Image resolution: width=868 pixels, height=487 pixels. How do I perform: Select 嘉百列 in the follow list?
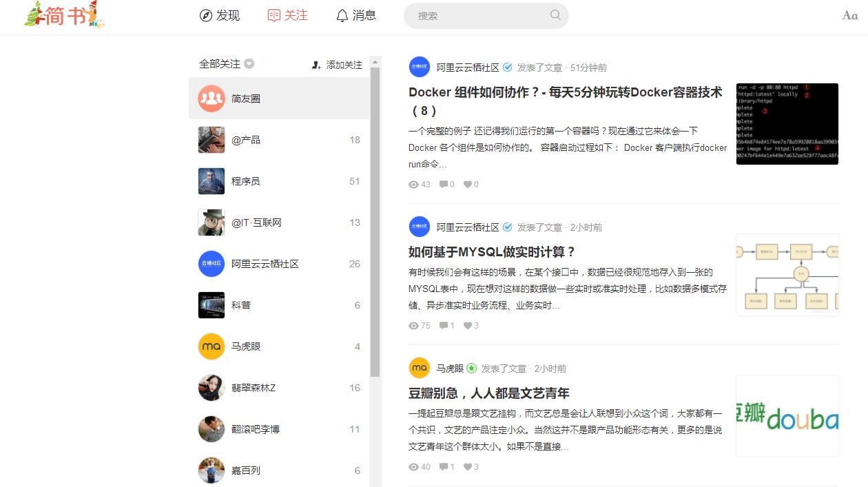point(279,469)
